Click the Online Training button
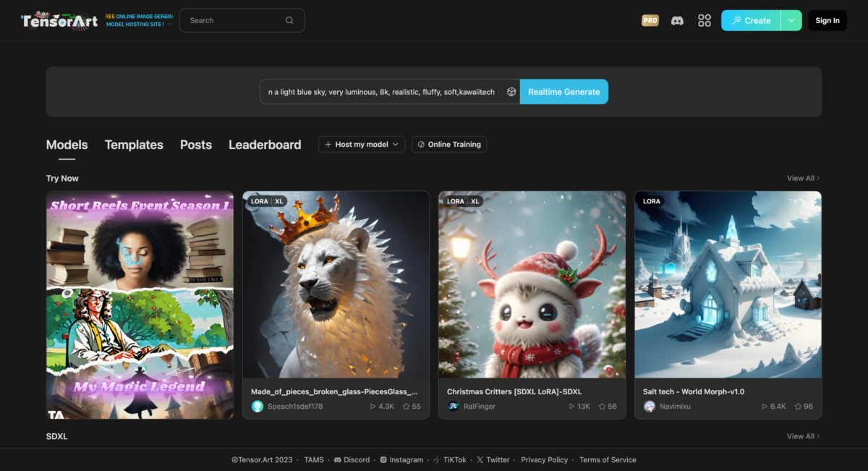 point(449,144)
